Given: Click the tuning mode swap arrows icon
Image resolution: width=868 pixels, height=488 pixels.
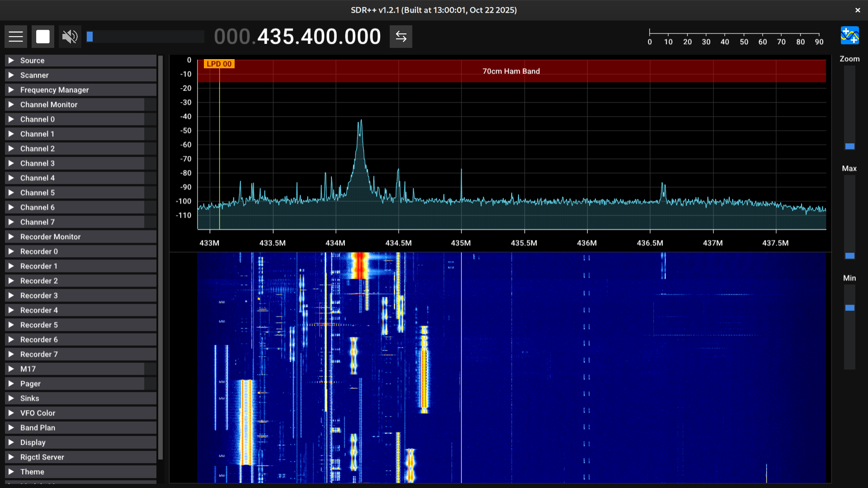Looking at the screenshot, I should 401,37.
